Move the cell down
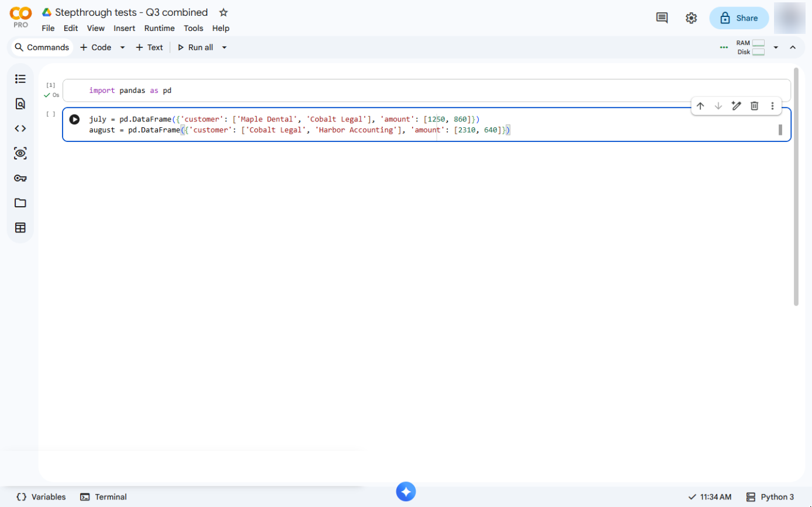The height and width of the screenshot is (507, 812). click(718, 106)
